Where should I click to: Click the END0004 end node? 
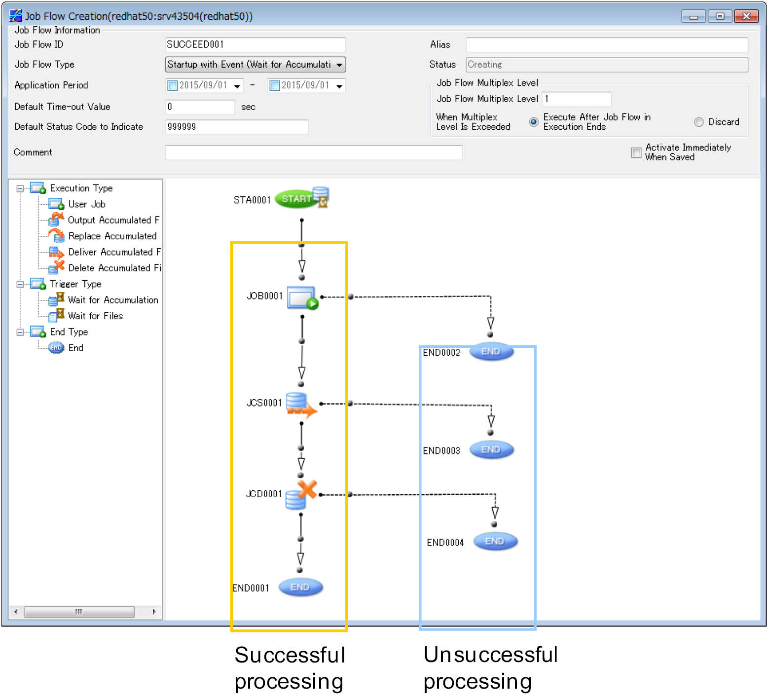[x=495, y=542]
